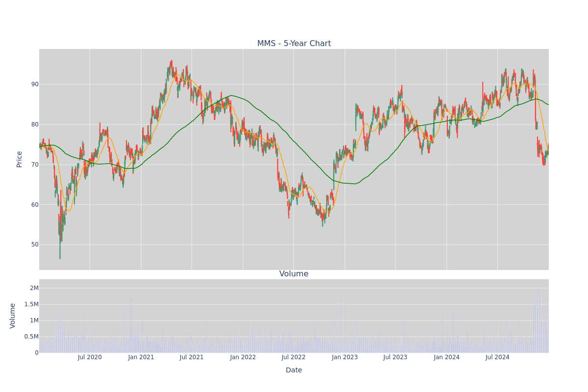588x392 pixels.
Task: Click date tick label 'Jul 2024'
Action: (497, 357)
